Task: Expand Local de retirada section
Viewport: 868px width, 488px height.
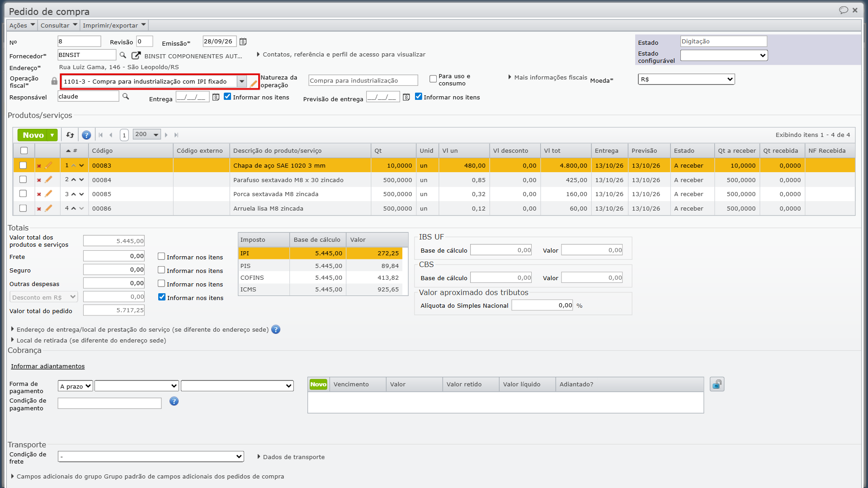Action: click(x=89, y=341)
